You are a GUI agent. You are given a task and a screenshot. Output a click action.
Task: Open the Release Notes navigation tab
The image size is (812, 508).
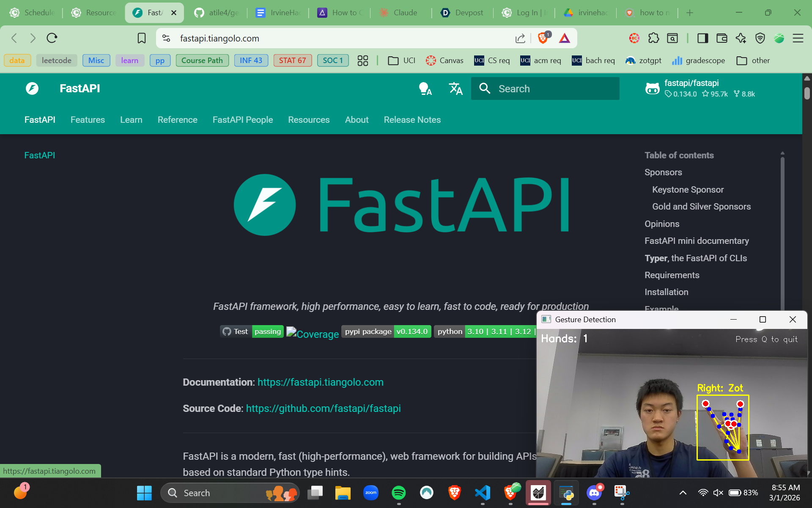pos(412,120)
